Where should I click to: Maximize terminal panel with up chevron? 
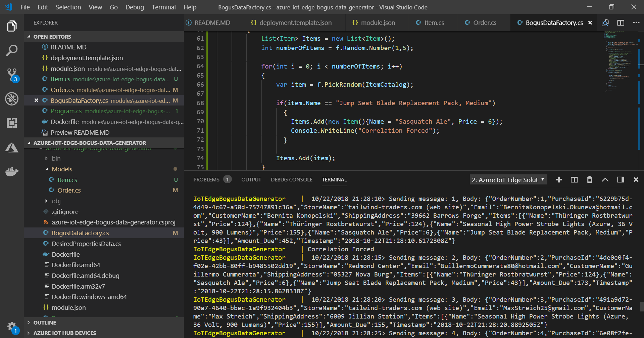[605, 180]
